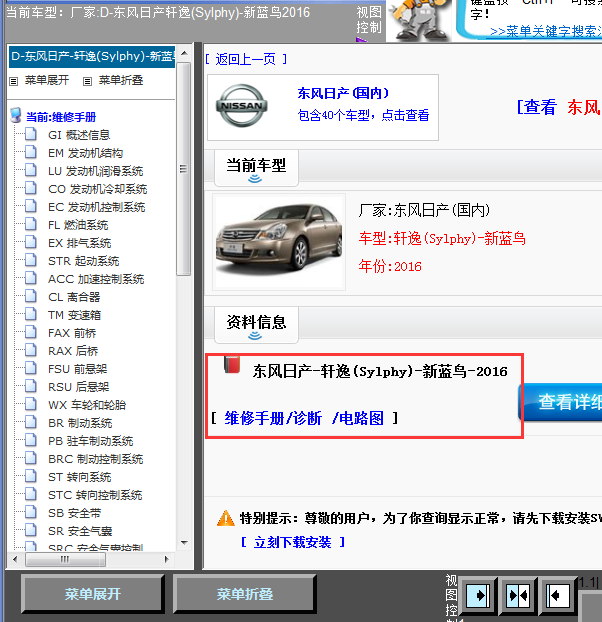Click the Sylphy car thumbnail image
Screen dimensions: 602x622
coord(279,242)
